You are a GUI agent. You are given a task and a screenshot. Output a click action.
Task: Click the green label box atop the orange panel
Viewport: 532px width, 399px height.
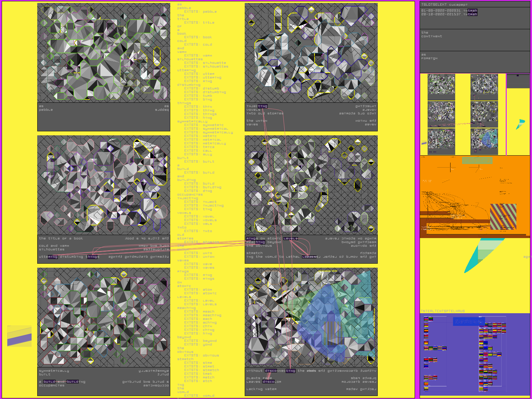click(x=477, y=160)
